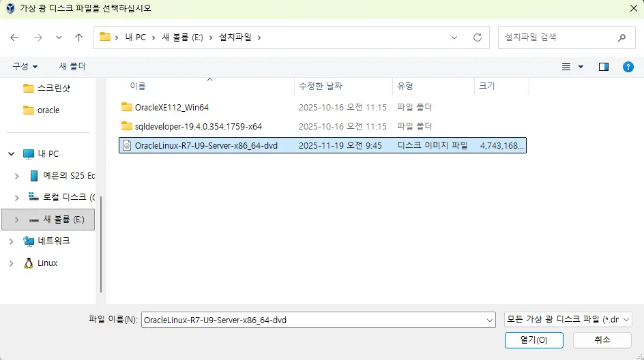This screenshot has height=360, width=644.
Task: Open help with the question mark icon
Action: pos(628,67)
